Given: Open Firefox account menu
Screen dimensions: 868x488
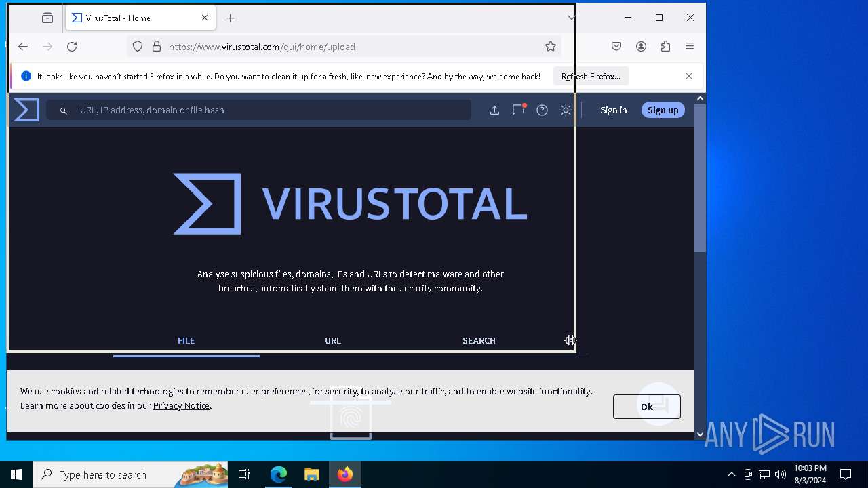Looking at the screenshot, I should (641, 47).
